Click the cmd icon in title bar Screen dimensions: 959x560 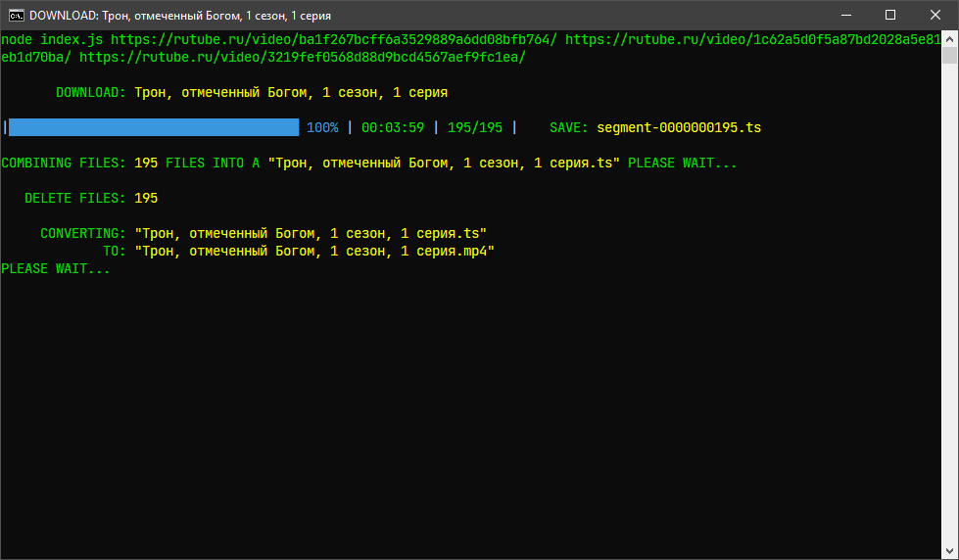tap(16, 15)
